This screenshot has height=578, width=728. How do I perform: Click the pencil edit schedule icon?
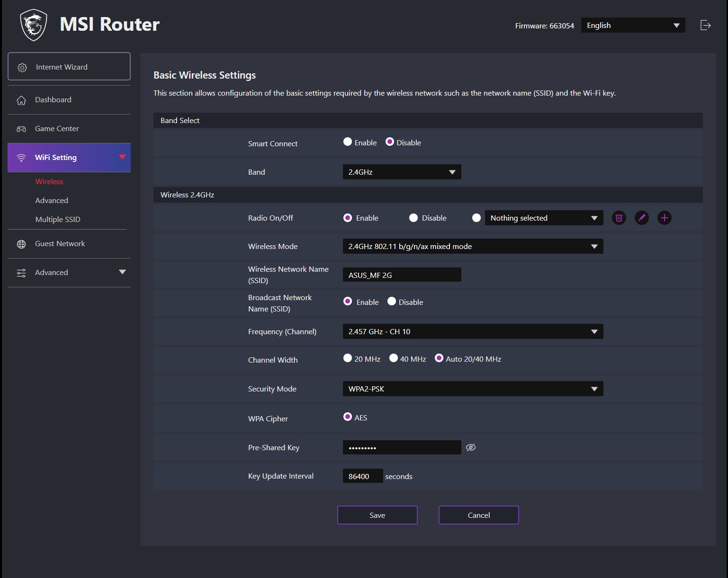click(x=641, y=218)
